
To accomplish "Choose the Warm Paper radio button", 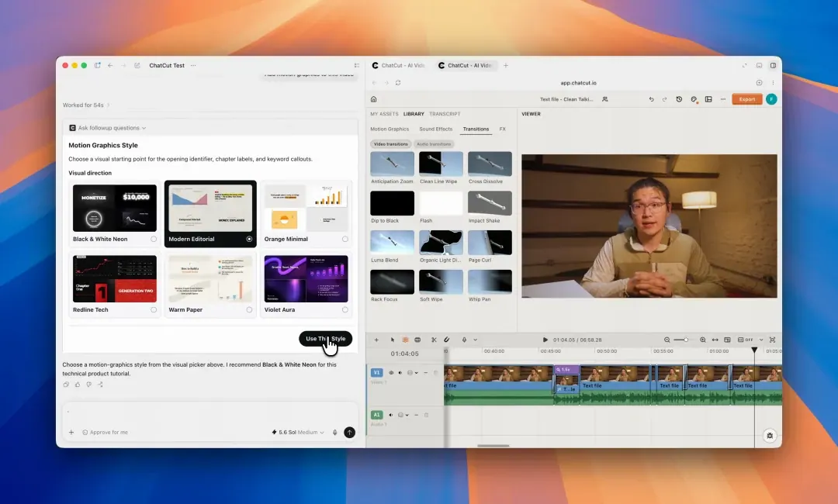I will 249,309.
